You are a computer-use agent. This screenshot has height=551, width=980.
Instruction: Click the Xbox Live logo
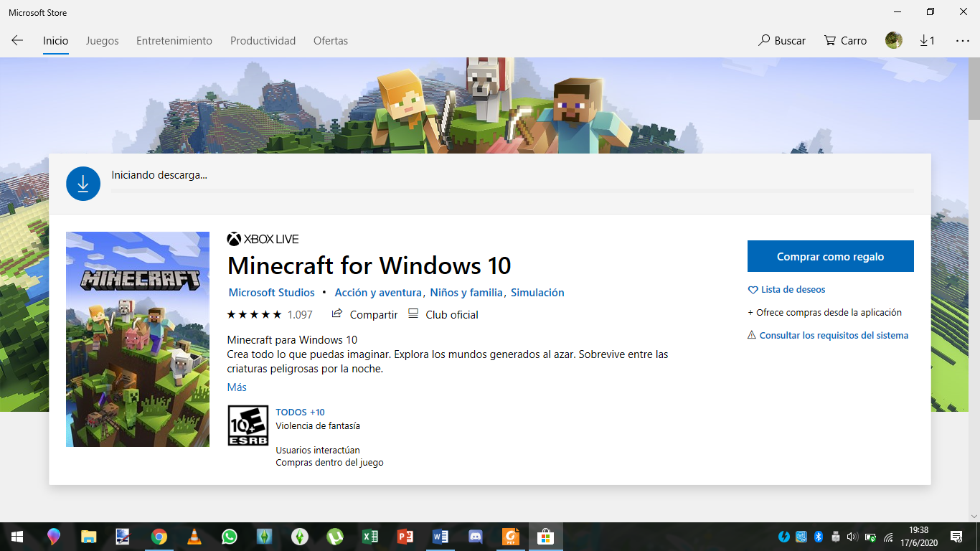tap(263, 239)
